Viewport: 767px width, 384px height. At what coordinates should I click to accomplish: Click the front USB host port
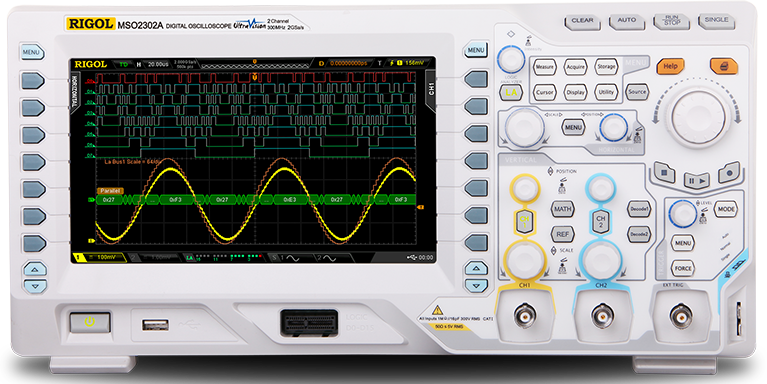[156, 324]
